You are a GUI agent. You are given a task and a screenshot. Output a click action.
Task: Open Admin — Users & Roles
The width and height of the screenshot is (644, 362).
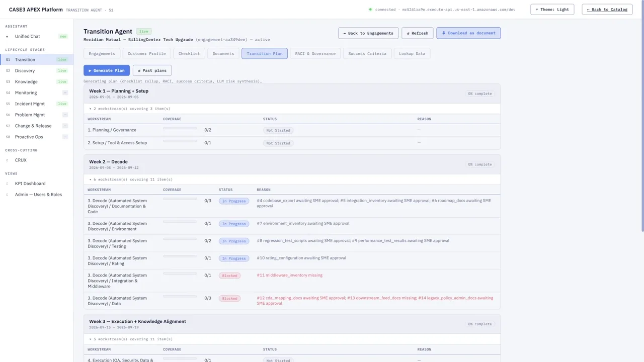36,195
